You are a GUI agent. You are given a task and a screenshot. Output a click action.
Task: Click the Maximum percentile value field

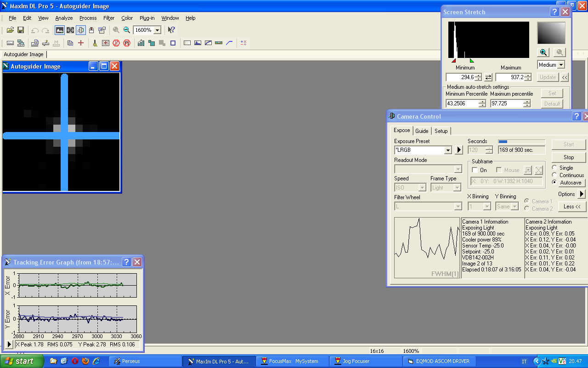(x=507, y=103)
